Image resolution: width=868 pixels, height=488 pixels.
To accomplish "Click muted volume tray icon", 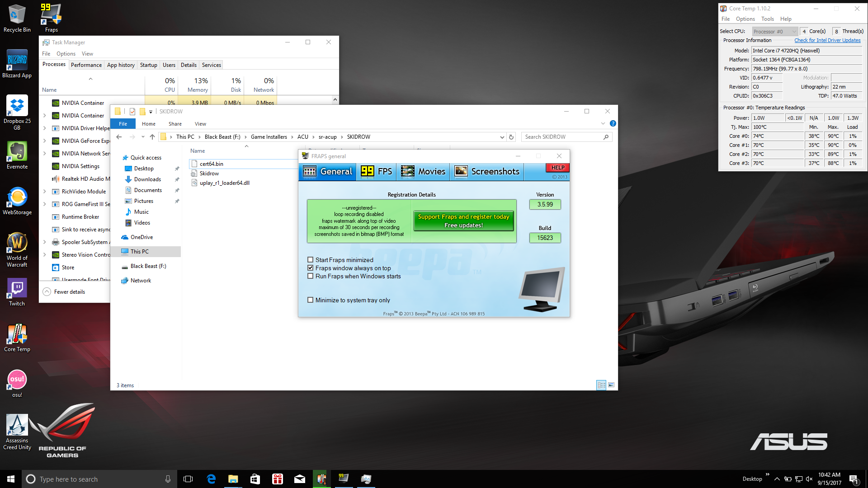I will pyautogui.click(x=809, y=479).
